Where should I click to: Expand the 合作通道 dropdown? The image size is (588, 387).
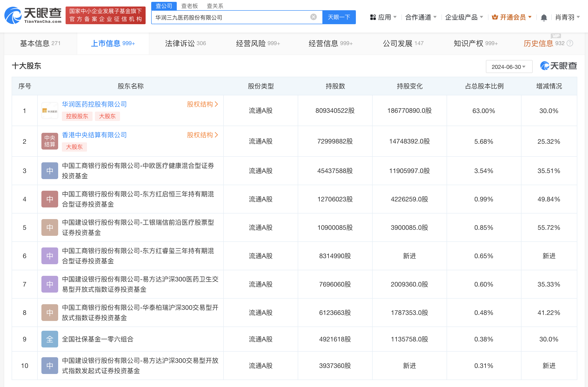coord(421,17)
